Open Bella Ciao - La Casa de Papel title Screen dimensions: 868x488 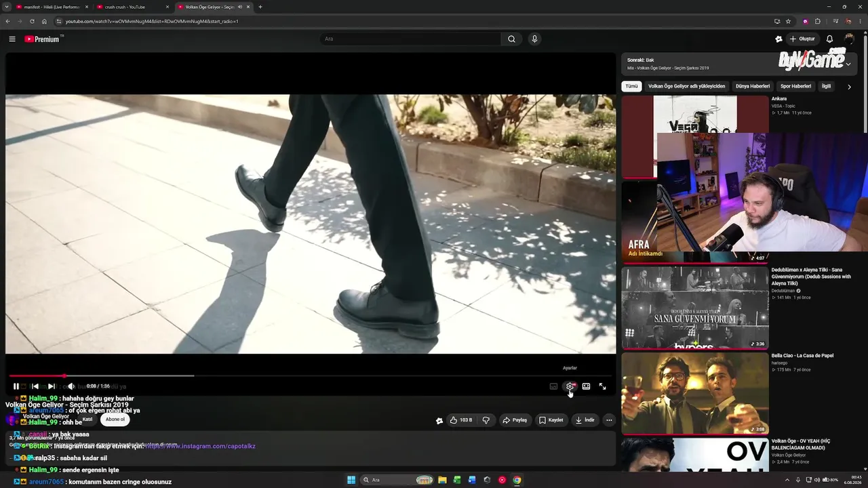coord(802,356)
